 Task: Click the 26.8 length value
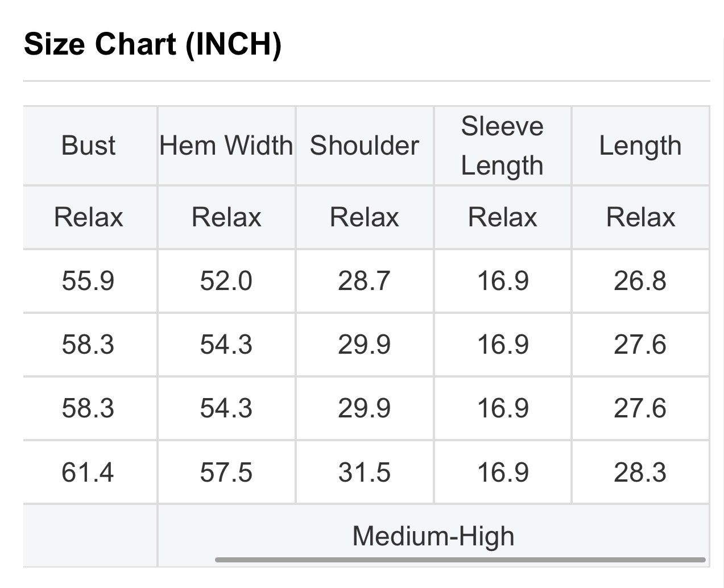point(640,281)
